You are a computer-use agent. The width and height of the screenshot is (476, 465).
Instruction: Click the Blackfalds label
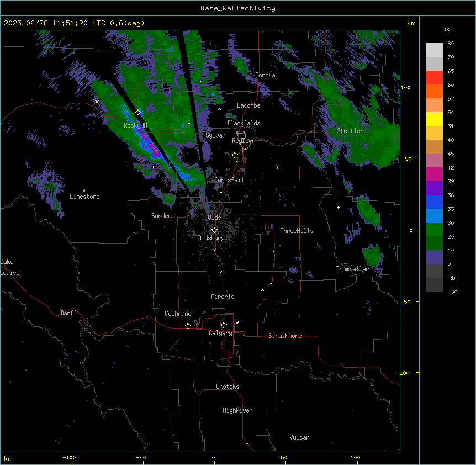(244, 123)
